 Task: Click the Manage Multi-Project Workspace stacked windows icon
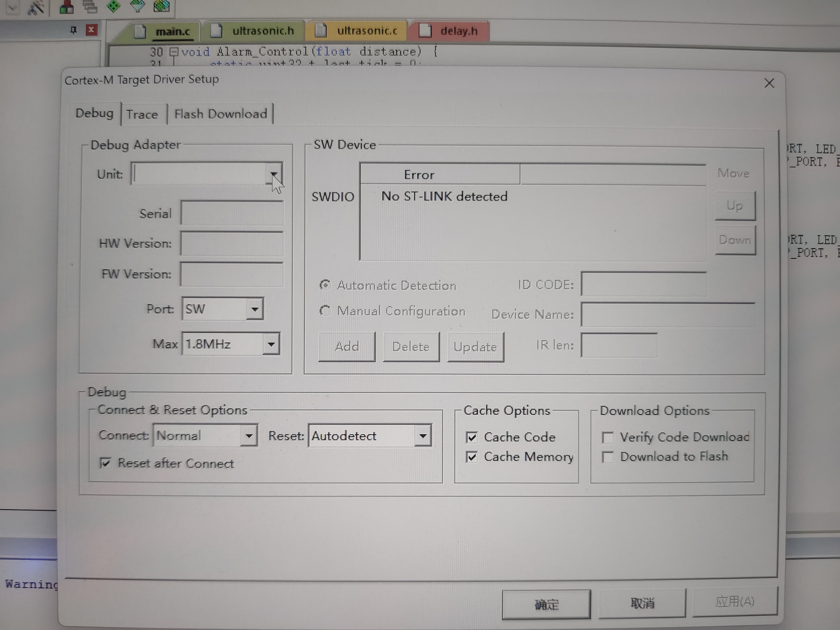pyautogui.click(x=90, y=6)
